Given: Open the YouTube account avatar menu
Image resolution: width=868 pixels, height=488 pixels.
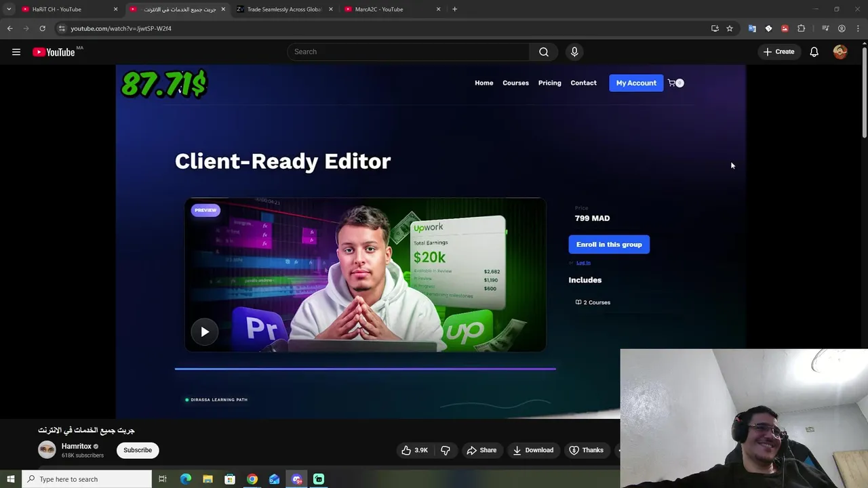Looking at the screenshot, I should point(840,52).
